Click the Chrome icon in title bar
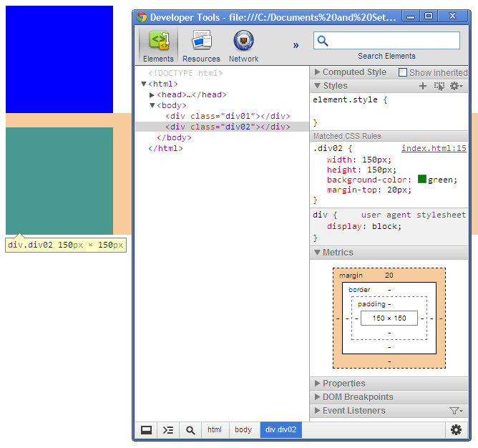The height and width of the screenshot is (448, 478). pyautogui.click(x=142, y=17)
